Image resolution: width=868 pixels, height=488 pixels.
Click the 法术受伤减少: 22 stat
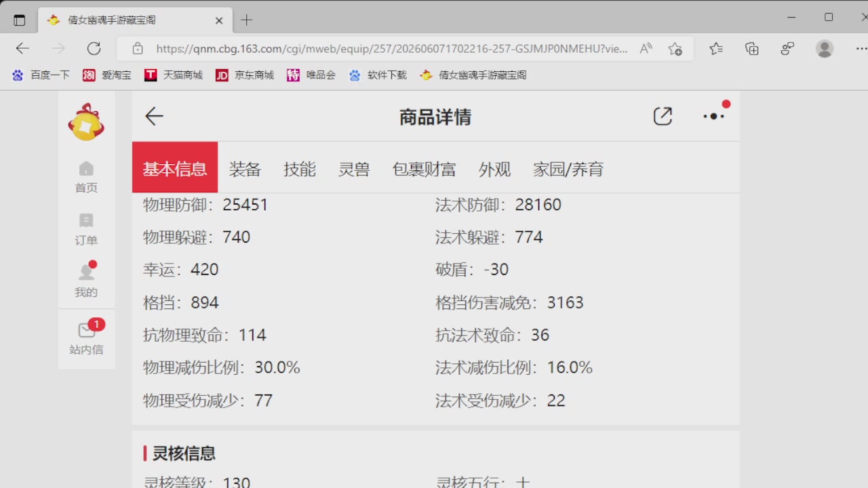point(500,401)
